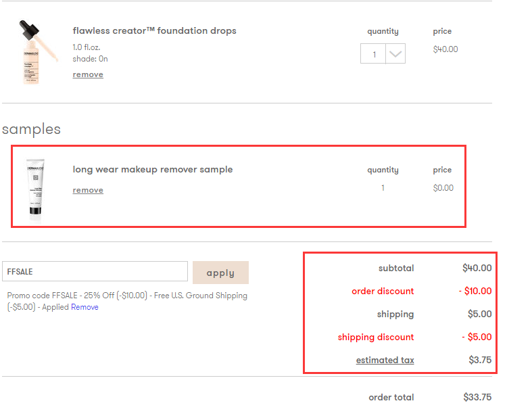The height and width of the screenshot is (420, 507).
Task: Click the long wear makeup remover sample title
Action: 153,170
